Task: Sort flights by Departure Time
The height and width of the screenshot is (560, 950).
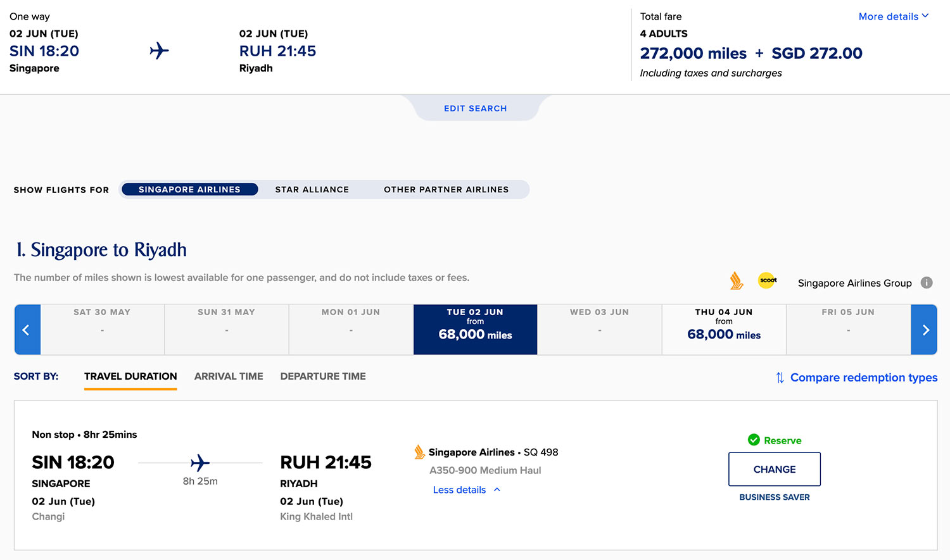Action: (x=323, y=376)
